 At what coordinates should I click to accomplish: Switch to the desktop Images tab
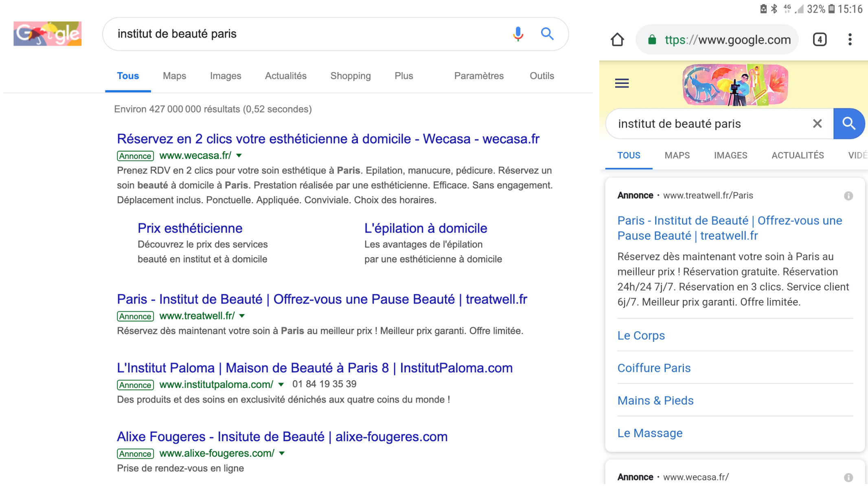pos(225,76)
